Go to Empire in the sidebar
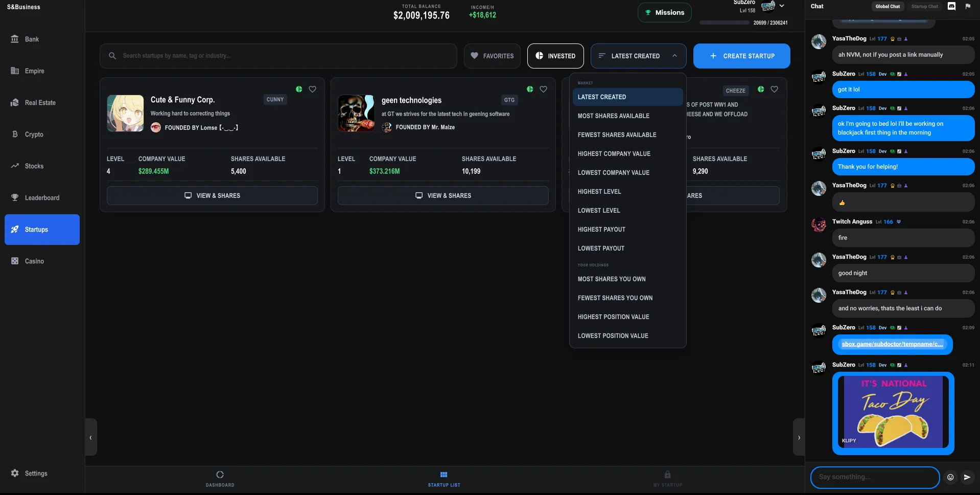Viewport: 980px width, 495px height. click(x=42, y=71)
